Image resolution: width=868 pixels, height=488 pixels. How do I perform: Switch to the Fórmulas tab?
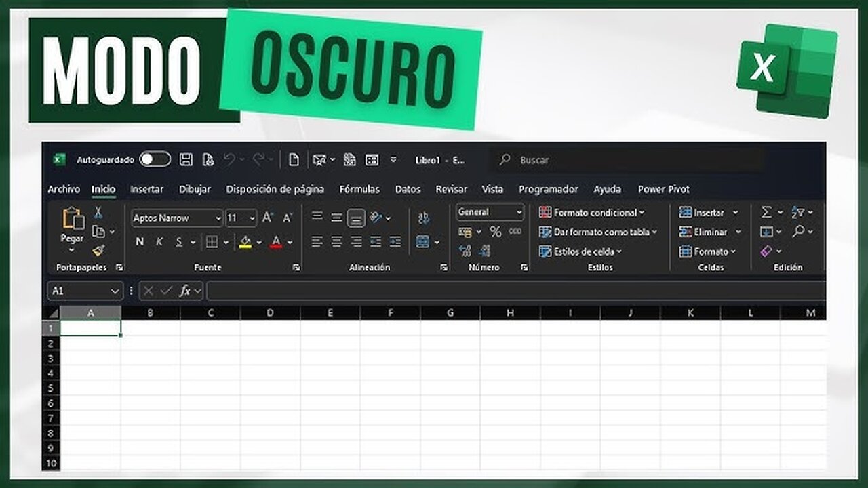click(x=359, y=189)
